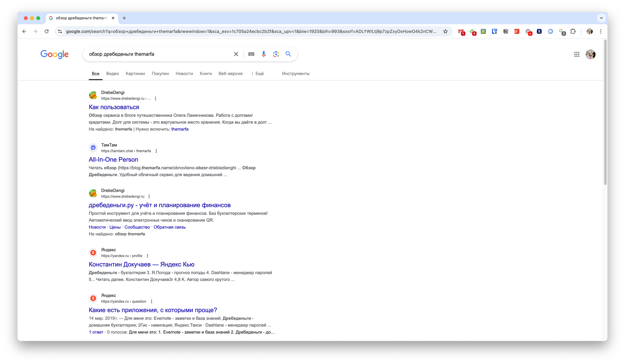
Task: Open the Инструменты search tools
Action: 296,73
